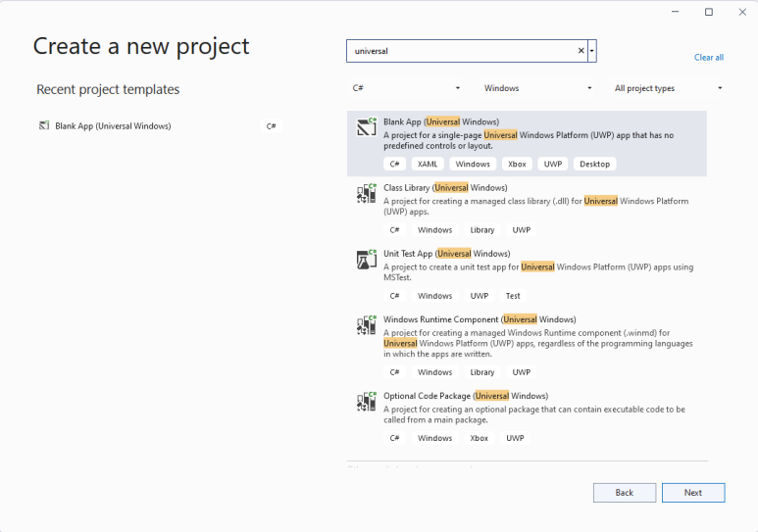Viewport: 758px width, 532px height.
Task: Click the Unit Test App flask icon
Action: point(367,260)
